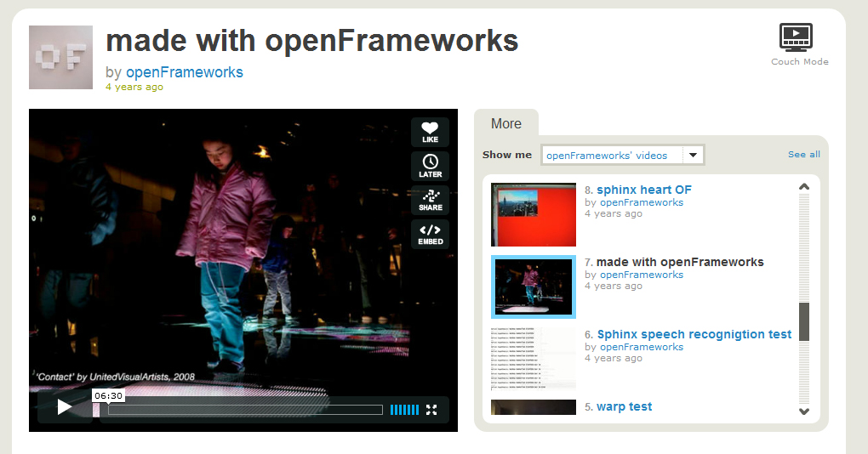Image resolution: width=868 pixels, height=454 pixels.
Task: Play the video
Action: tap(65, 407)
